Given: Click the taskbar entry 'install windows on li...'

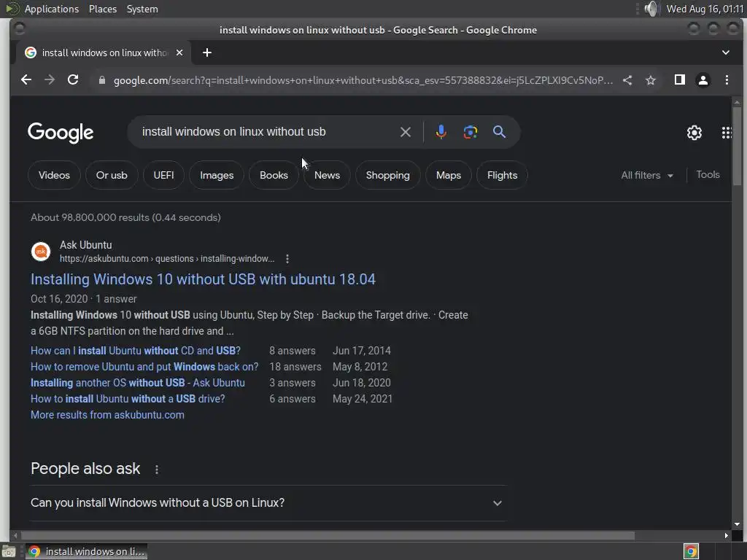Looking at the screenshot, I should point(86,551).
